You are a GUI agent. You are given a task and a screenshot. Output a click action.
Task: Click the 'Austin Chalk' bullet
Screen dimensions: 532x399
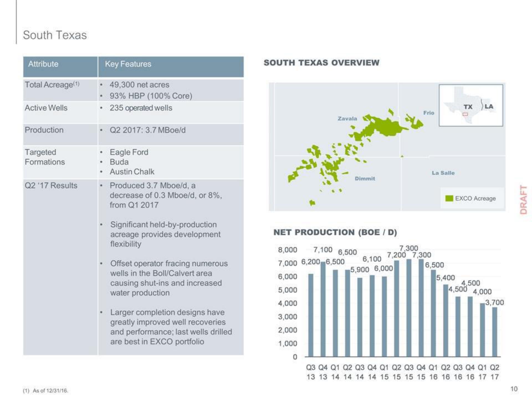point(132,172)
